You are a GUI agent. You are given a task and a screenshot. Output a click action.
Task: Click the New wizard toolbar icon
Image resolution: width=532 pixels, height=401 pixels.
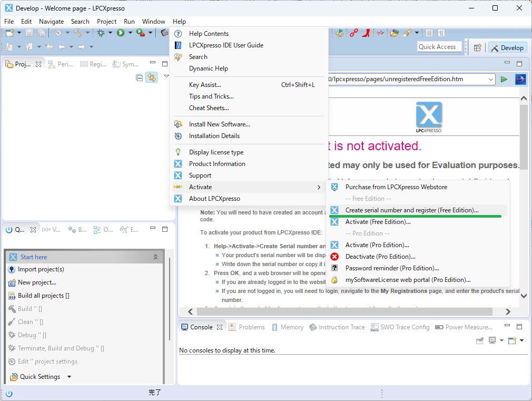click(9, 33)
